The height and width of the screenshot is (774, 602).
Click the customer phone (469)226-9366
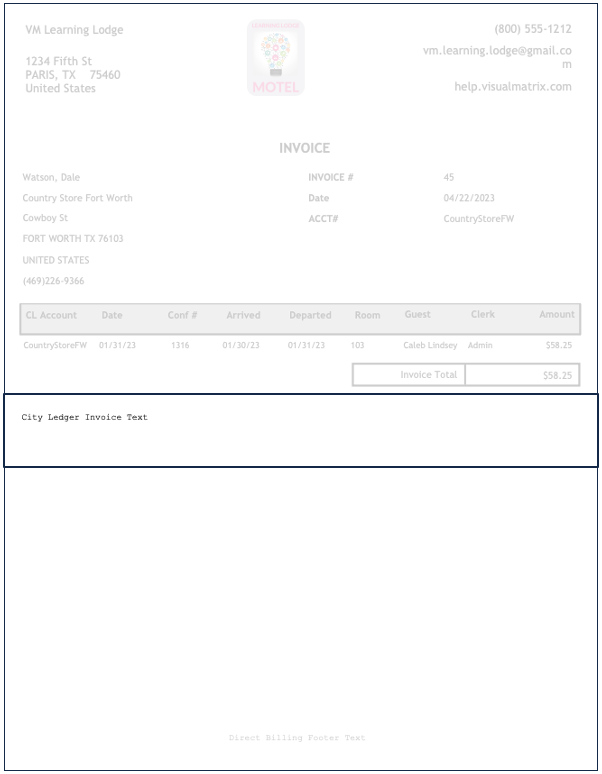click(x=53, y=281)
